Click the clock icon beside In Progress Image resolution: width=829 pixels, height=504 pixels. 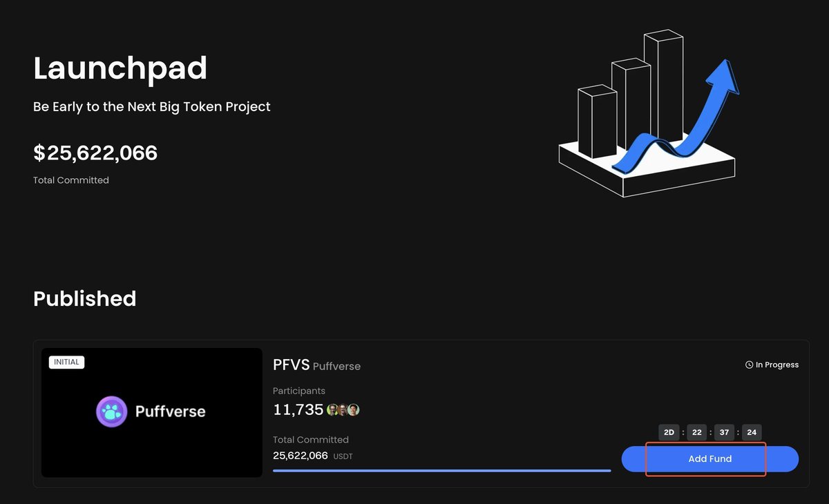pyautogui.click(x=749, y=365)
